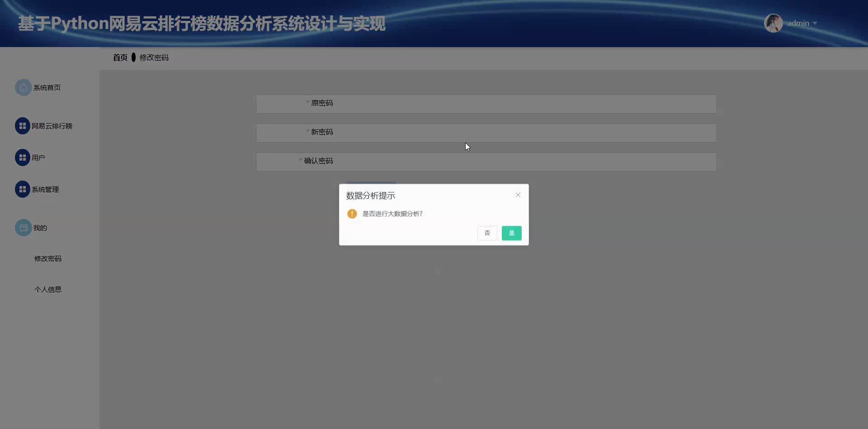
Task: Open the 网易云排行榜 module icon
Action: (x=22, y=126)
